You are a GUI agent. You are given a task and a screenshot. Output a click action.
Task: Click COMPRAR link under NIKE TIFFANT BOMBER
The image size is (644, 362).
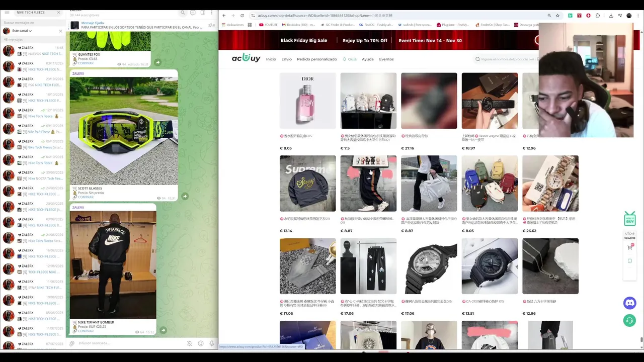86,331
